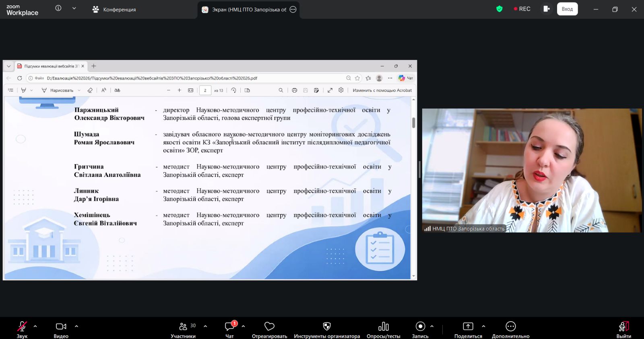
Task: Toggle camera with the Видео button
Action: click(x=61, y=327)
